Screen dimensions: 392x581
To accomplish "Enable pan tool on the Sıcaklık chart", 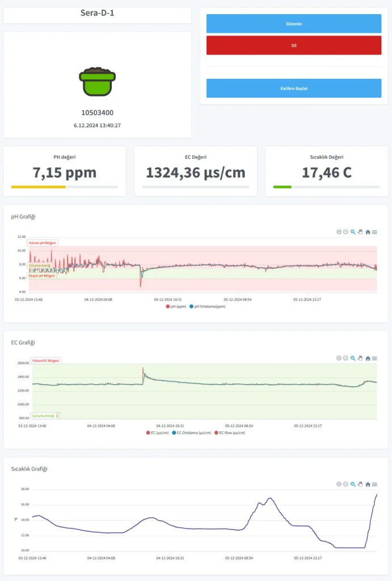I will [x=360, y=484].
